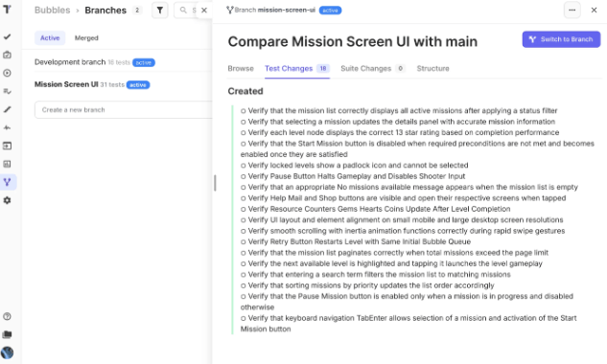Image resolution: width=607 pixels, height=364 pixels.
Task: Go to Bubbles project breadcrumb
Action: point(52,10)
